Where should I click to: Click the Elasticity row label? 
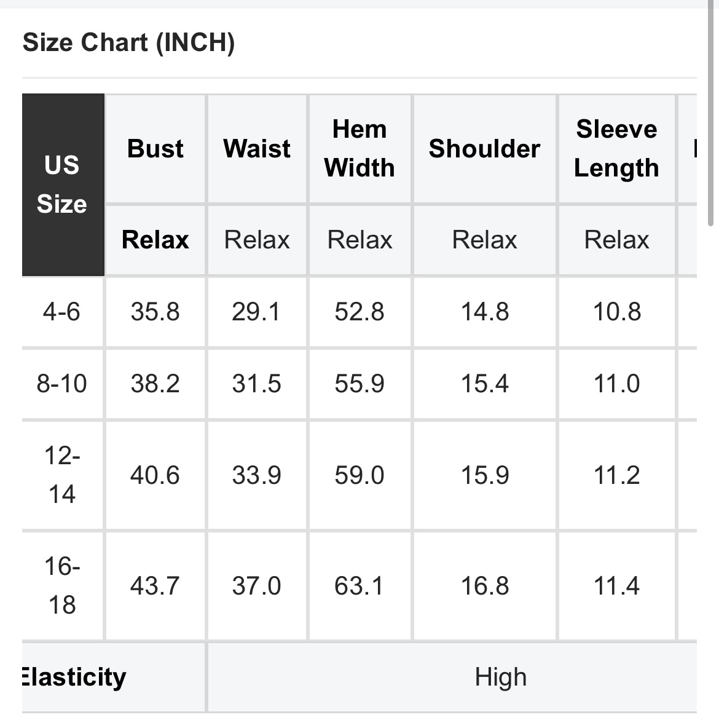pyautogui.click(x=74, y=678)
